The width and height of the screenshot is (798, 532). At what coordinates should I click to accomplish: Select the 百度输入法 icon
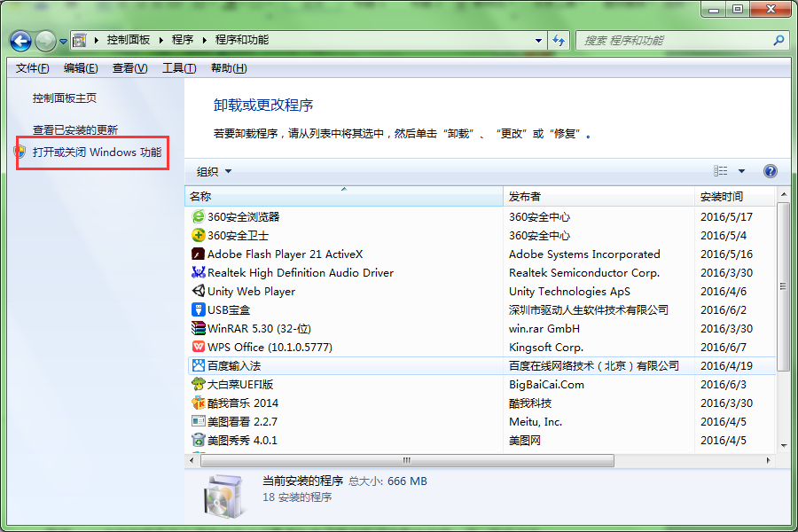198,365
